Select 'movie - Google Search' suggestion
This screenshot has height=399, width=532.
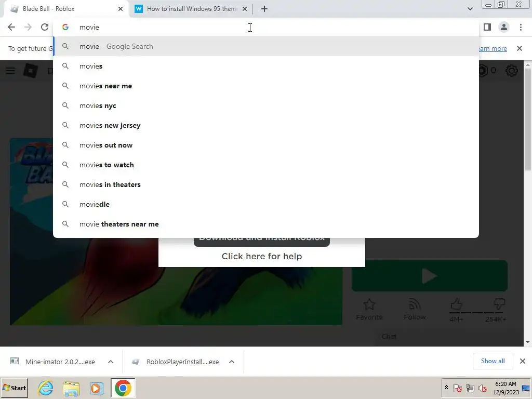click(x=266, y=46)
